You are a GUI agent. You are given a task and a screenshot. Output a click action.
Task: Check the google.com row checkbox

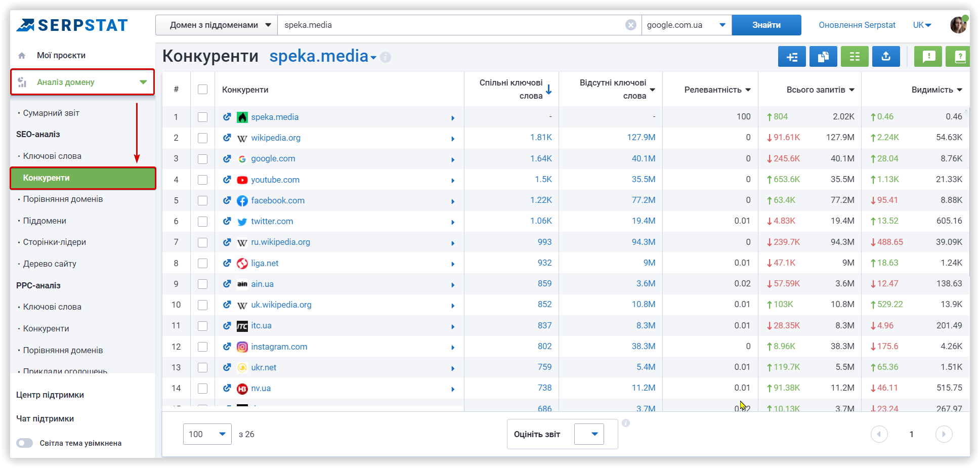point(202,158)
